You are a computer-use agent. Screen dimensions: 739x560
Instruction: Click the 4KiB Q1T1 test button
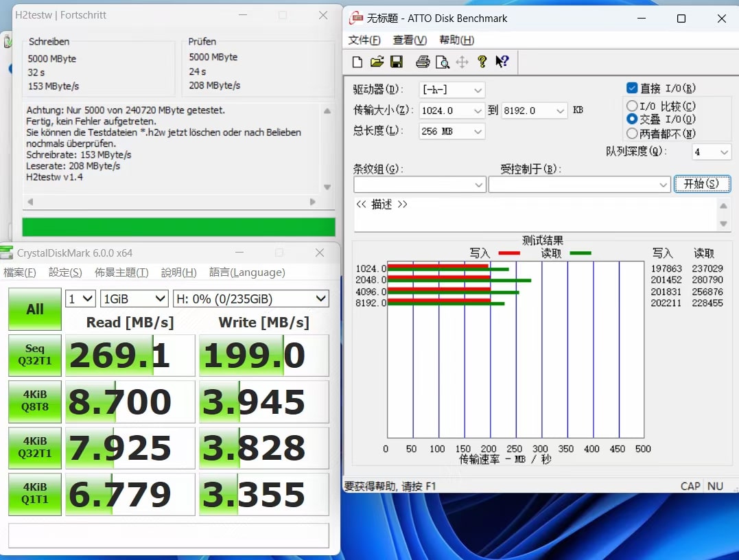(x=35, y=493)
